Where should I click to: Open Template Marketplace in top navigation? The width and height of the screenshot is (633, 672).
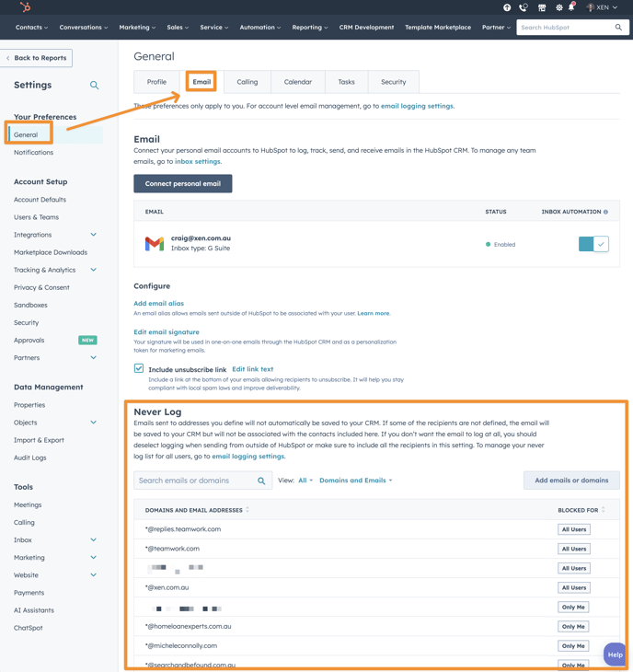click(438, 27)
